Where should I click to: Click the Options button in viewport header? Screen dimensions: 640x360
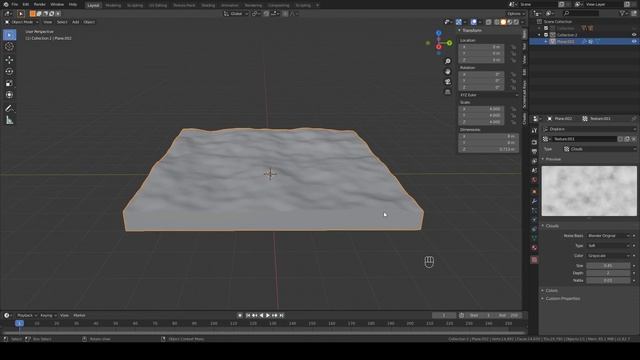516,13
